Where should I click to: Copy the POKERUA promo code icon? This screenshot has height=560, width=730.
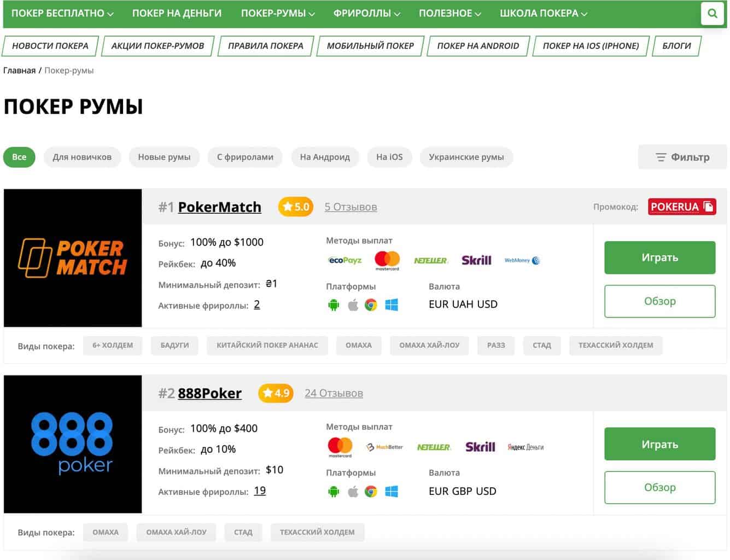click(x=709, y=207)
